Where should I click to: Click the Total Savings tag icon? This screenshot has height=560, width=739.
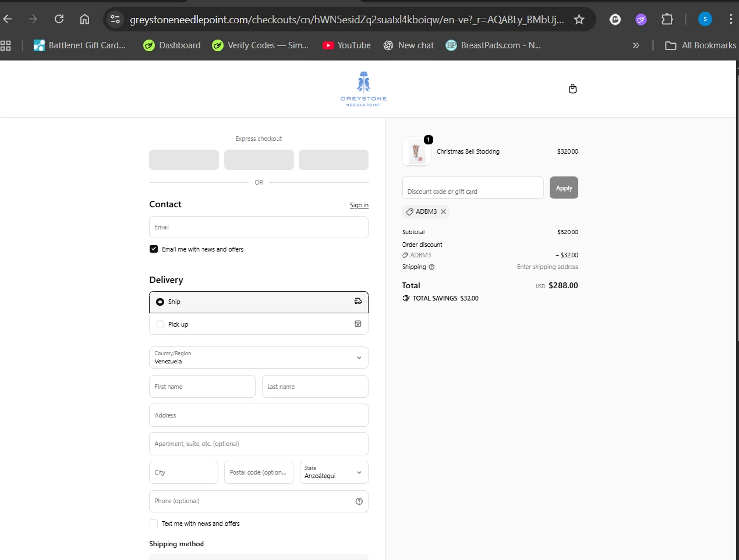[406, 298]
